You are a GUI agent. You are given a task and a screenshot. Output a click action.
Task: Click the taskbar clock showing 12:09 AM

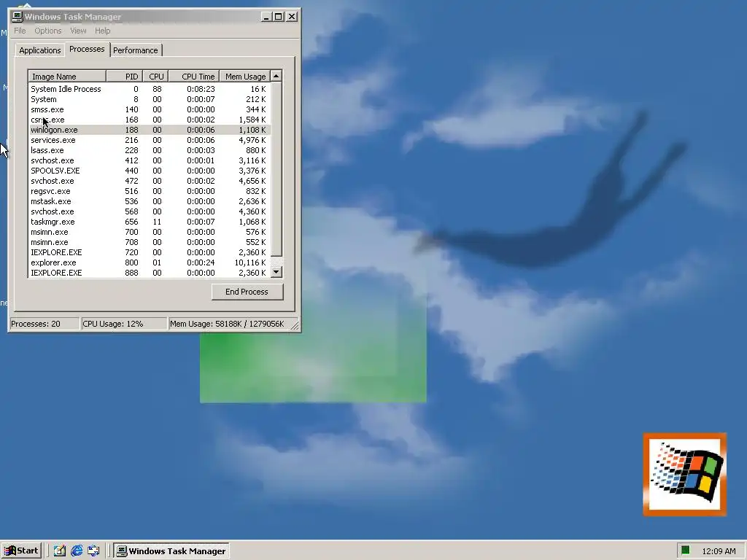719,551
